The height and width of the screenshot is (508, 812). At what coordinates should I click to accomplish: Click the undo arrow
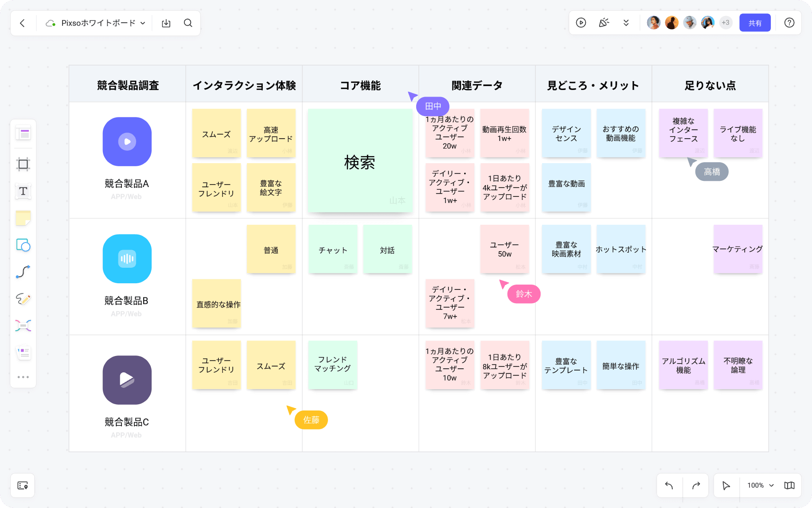click(x=669, y=485)
